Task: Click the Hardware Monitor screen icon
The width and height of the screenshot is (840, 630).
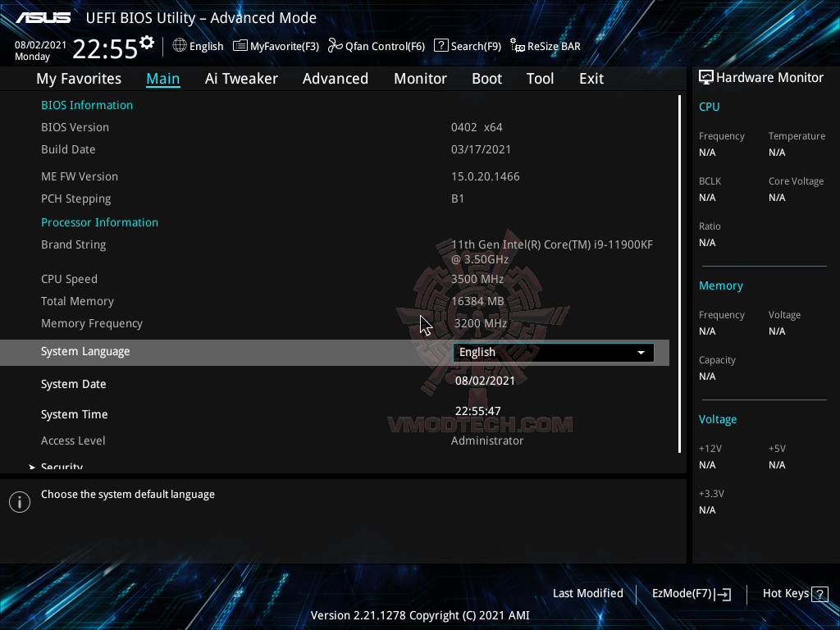Action: 706,78
